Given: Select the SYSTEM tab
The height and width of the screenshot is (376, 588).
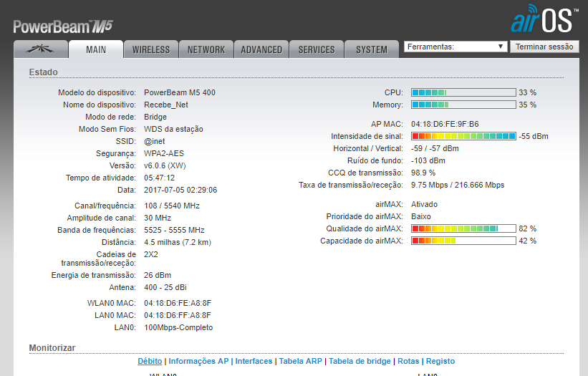Looking at the screenshot, I should (372, 49).
